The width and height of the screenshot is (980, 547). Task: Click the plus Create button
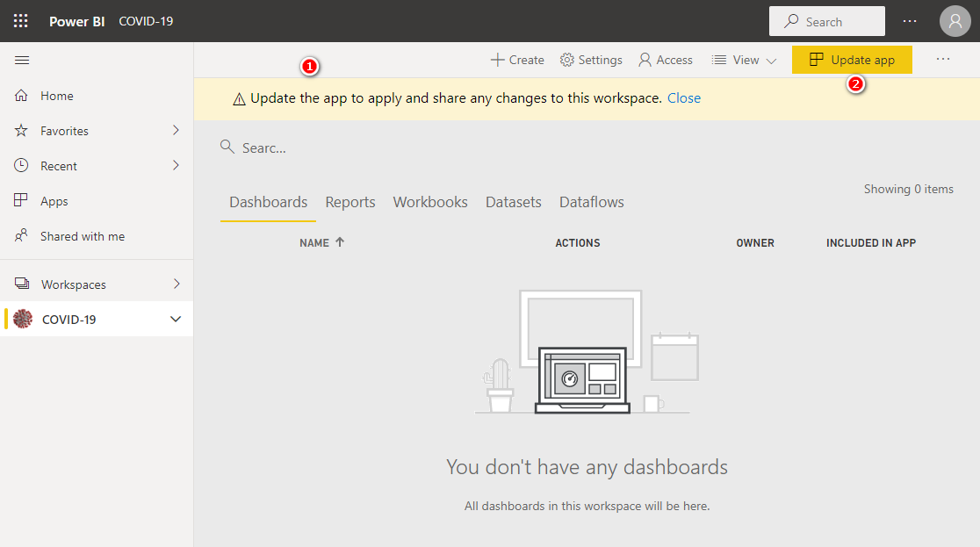[517, 60]
